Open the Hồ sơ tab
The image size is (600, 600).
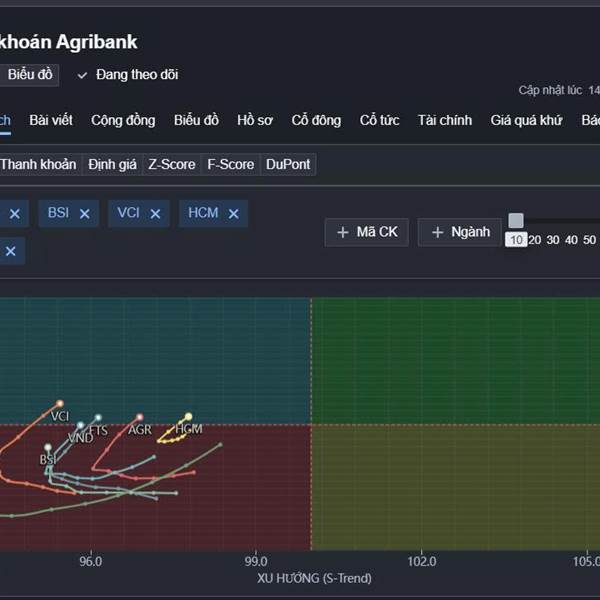(255, 121)
